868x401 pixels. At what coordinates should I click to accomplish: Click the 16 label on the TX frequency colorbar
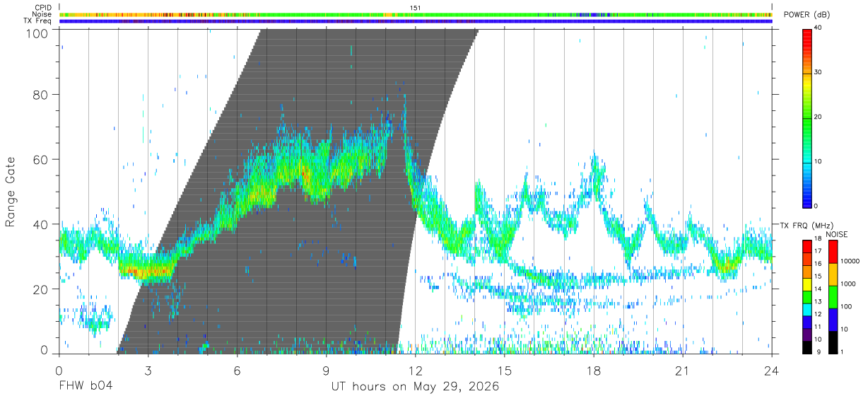point(818,264)
